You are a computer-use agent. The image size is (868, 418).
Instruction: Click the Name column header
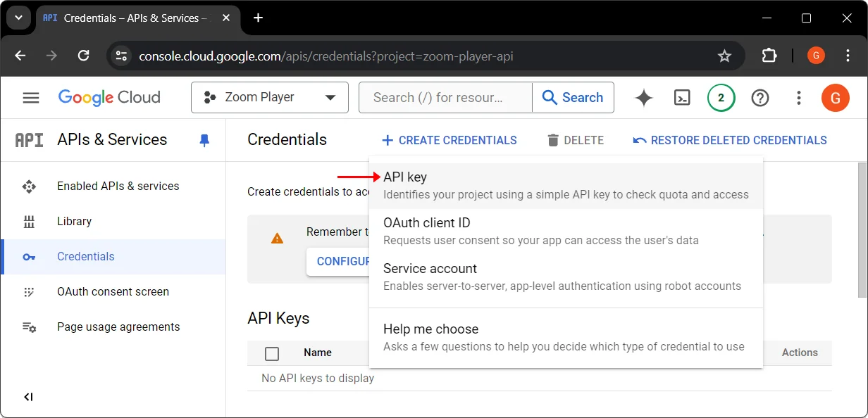click(x=318, y=353)
